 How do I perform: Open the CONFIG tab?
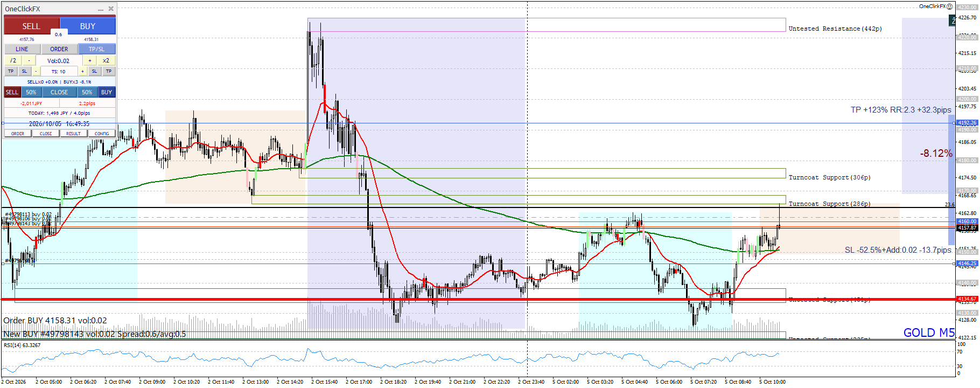coord(102,134)
